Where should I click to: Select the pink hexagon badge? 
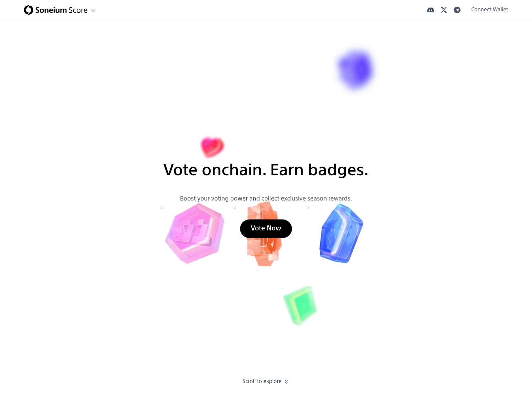pos(195,233)
